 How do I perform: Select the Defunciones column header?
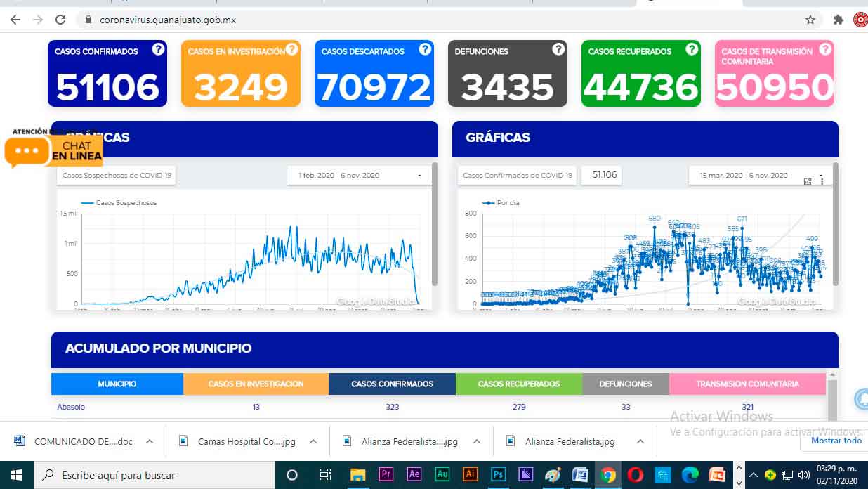tap(626, 384)
